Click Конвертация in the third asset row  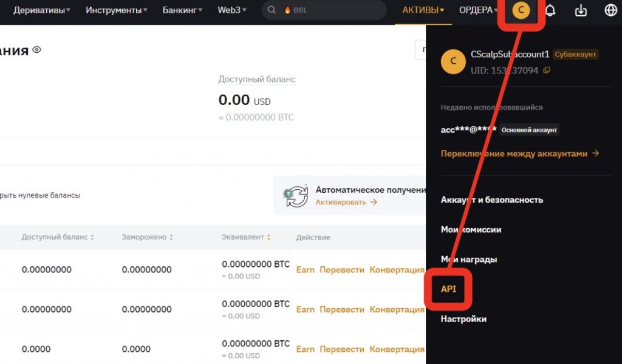(x=397, y=349)
